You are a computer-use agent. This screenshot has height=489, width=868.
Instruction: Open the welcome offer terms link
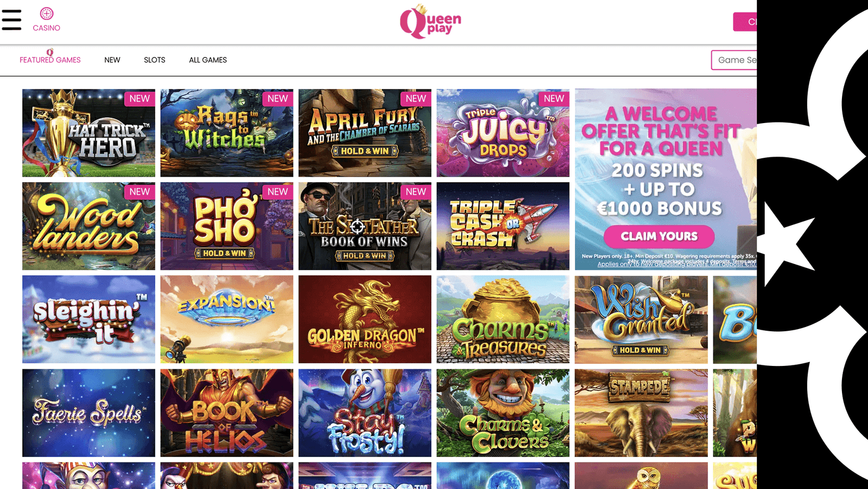pyautogui.click(x=676, y=264)
